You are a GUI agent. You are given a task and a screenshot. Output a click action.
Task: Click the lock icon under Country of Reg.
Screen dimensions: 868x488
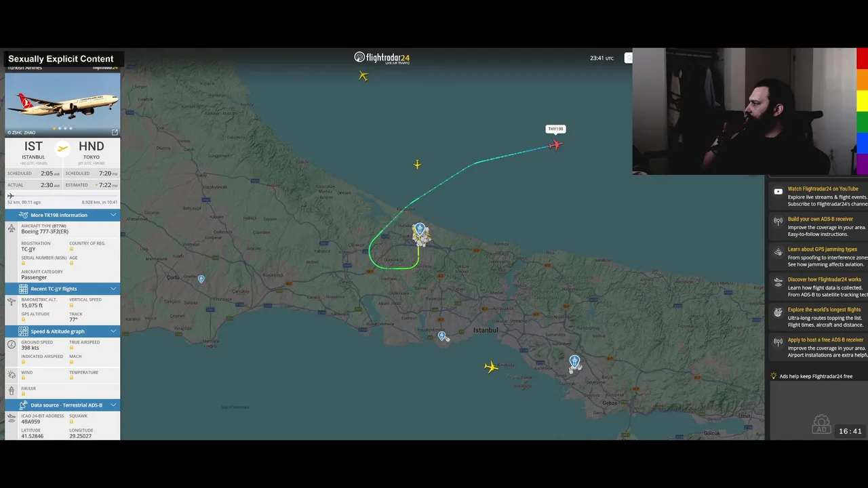point(71,249)
